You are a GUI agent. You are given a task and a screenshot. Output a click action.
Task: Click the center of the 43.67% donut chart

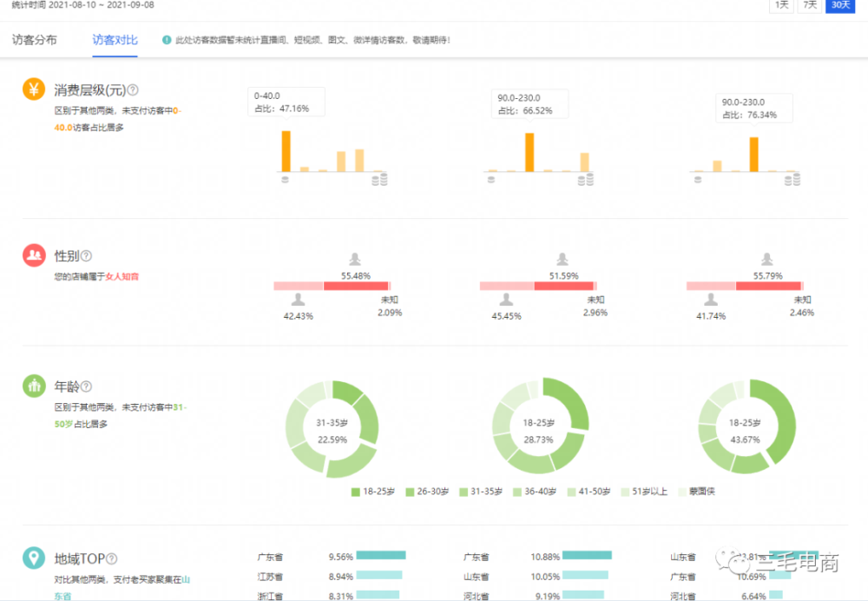(745, 431)
